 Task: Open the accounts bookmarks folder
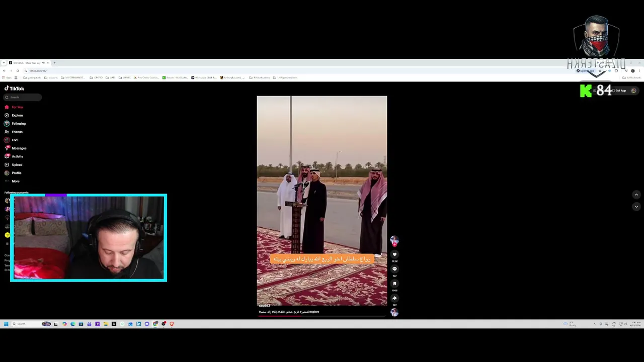coord(50,78)
